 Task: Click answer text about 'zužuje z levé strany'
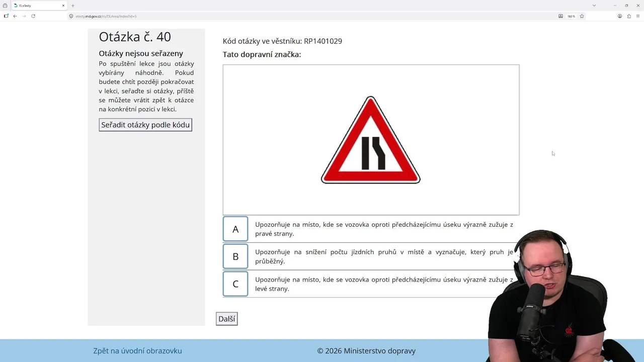(384, 284)
